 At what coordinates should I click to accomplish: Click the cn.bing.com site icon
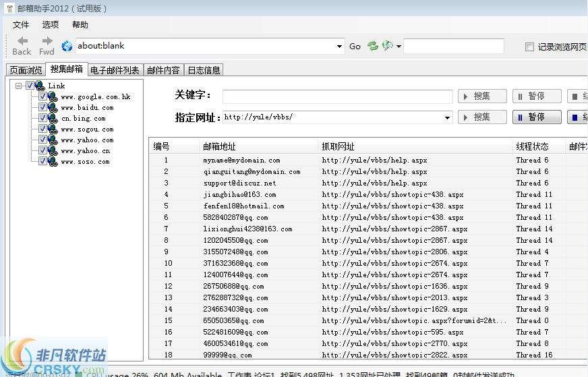[x=53, y=119]
